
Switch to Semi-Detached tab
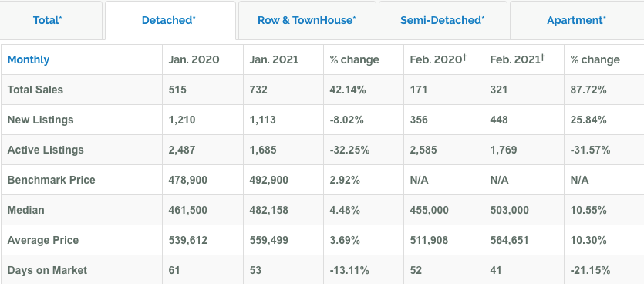(443, 20)
